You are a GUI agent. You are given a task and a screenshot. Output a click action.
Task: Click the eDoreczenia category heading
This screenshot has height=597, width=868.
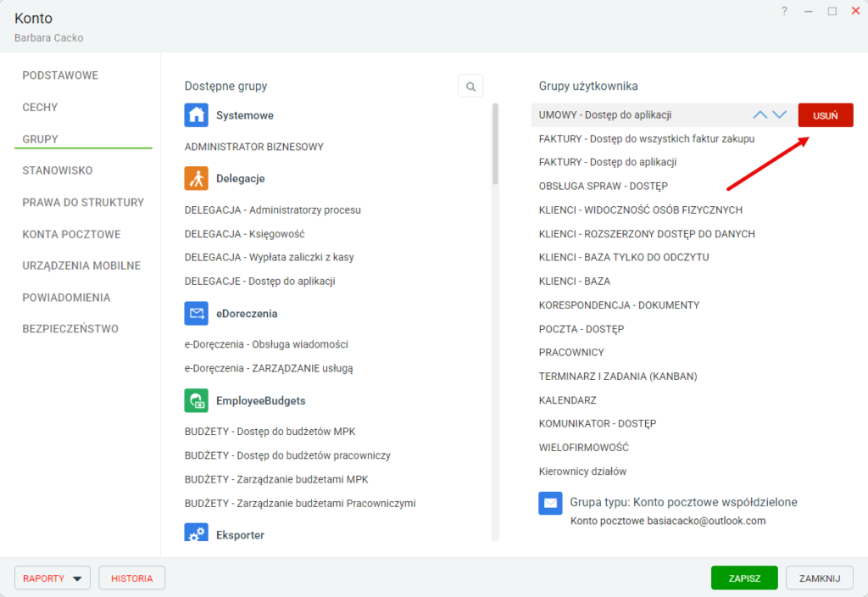(x=247, y=314)
